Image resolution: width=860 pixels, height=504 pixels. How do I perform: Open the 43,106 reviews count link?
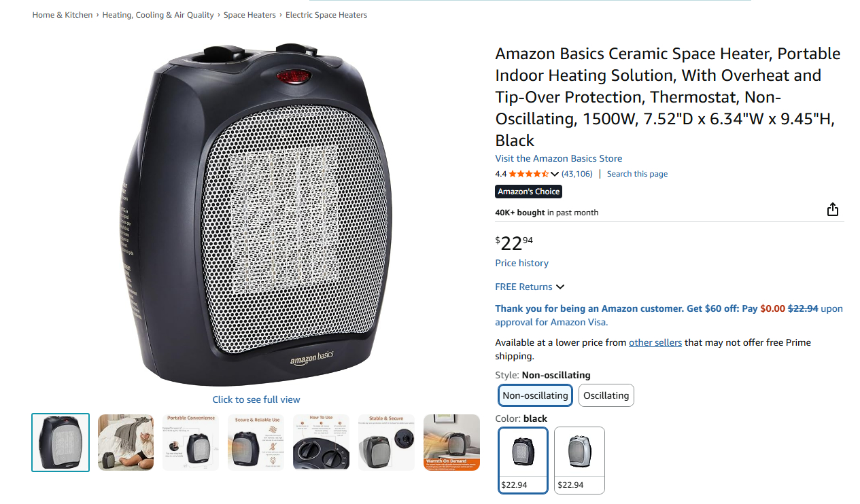577,174
